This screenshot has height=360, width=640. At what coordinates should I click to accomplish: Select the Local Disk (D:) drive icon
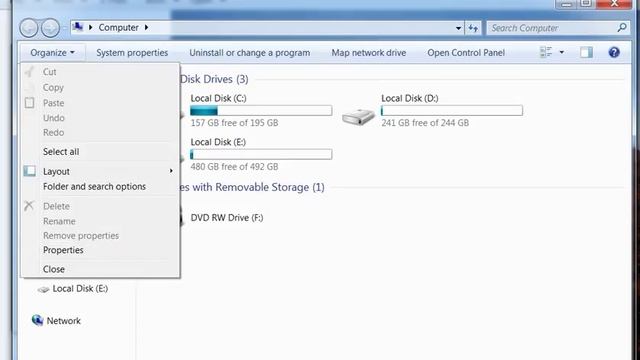tap(358, 117)
